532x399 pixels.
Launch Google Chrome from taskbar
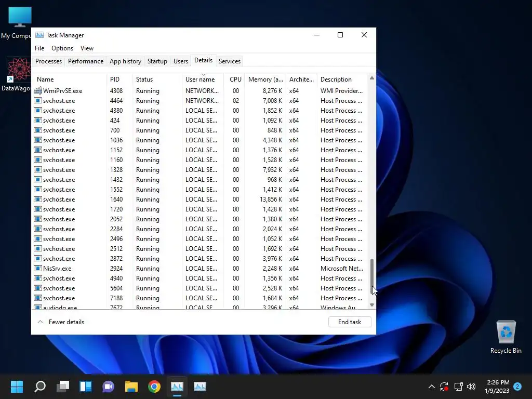[x=154, y=387]
